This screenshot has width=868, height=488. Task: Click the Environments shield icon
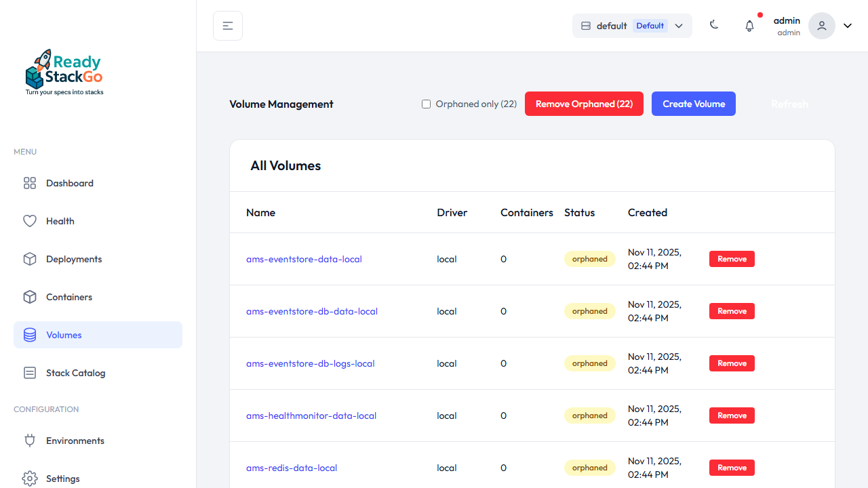coord(30,441)
